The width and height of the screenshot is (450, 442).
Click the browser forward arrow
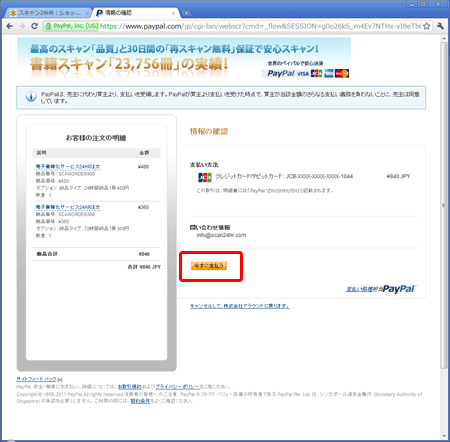click(22, 26)
